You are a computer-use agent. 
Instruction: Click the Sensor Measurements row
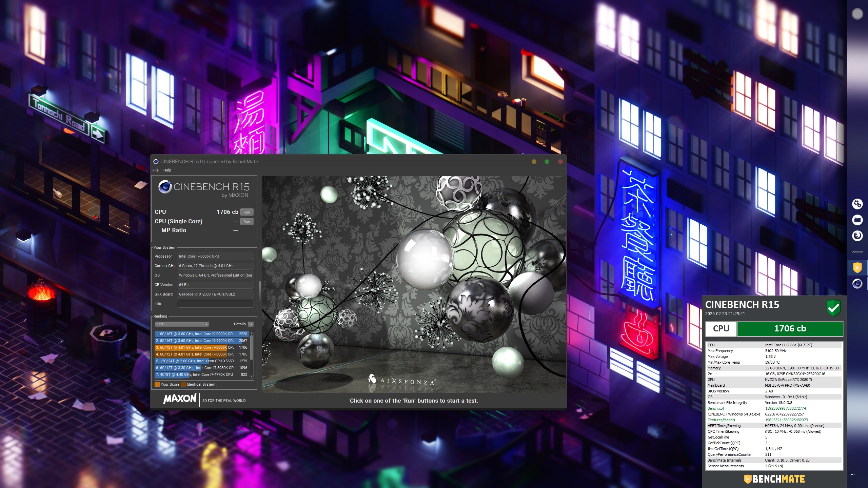(x=774, y=466)
